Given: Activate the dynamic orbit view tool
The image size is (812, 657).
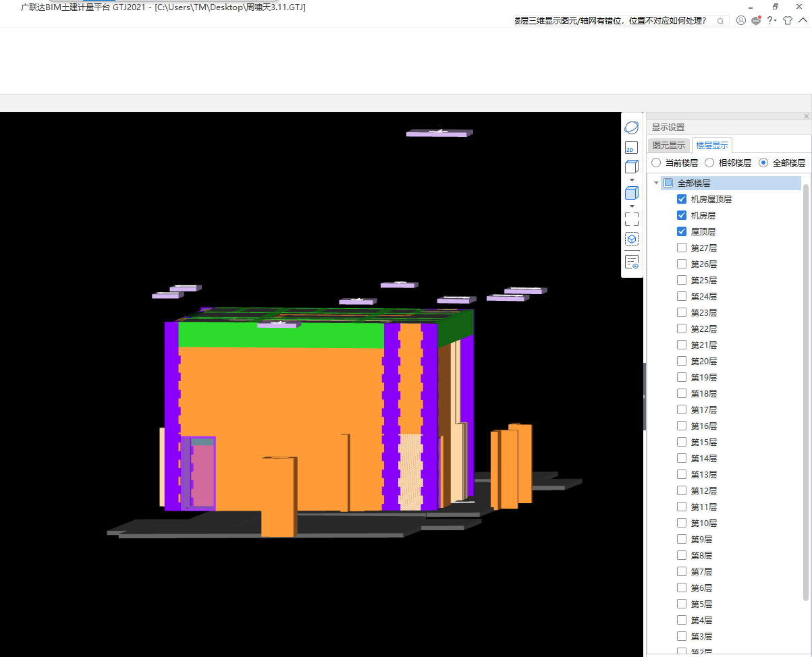Looking at the screenshot, I should pos(632,127).
